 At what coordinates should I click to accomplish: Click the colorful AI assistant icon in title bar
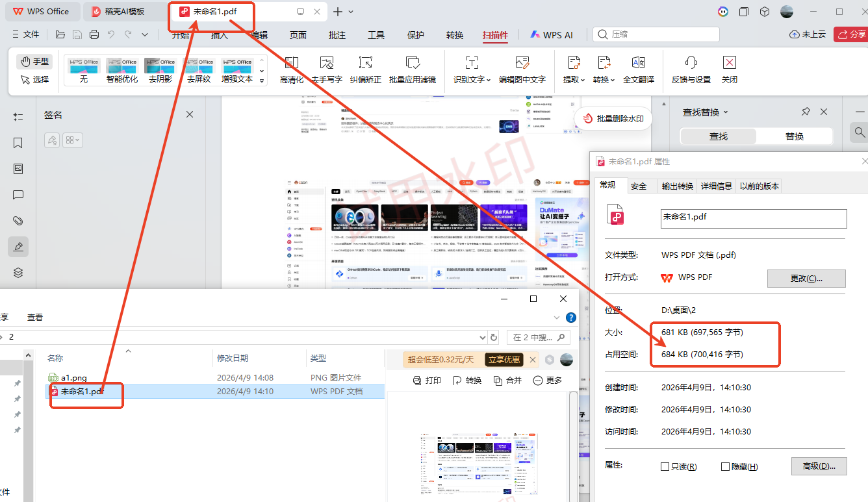tap(723, 12)
